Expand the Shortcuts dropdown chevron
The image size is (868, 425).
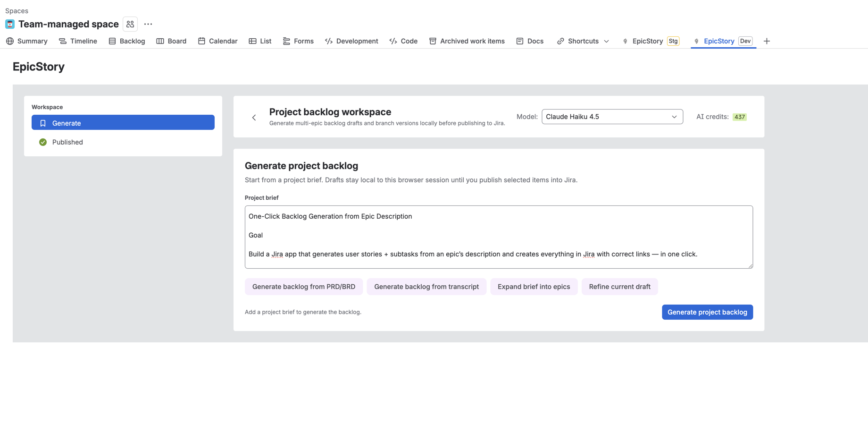tap(607, 41)
